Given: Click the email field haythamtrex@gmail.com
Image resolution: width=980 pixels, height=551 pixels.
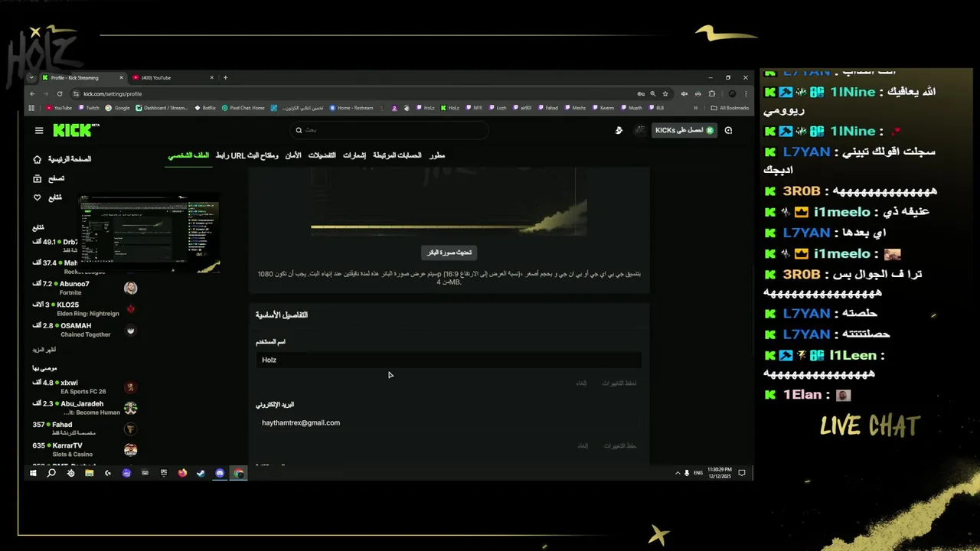Looking at the screenshot, I should 449,422.
